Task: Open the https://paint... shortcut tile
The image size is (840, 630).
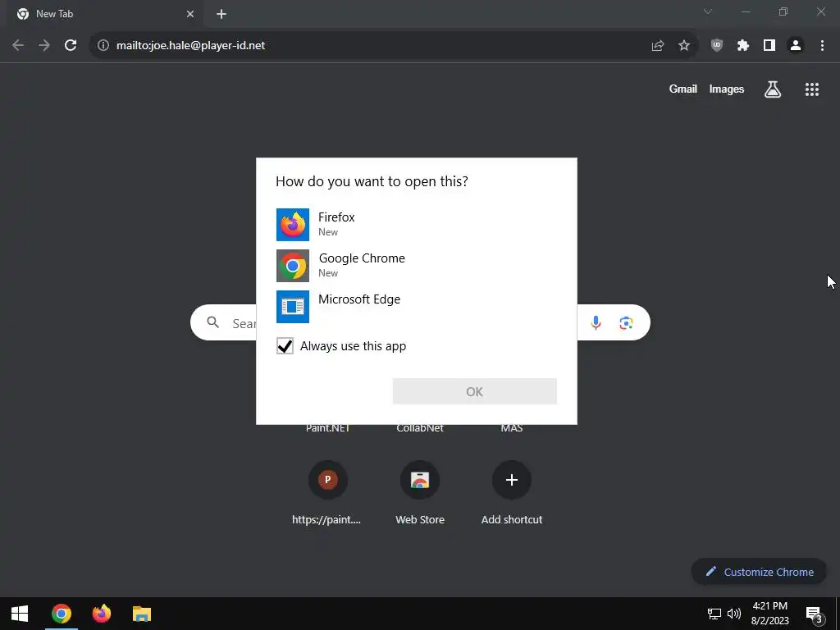Action: click(x=327, y=493)
